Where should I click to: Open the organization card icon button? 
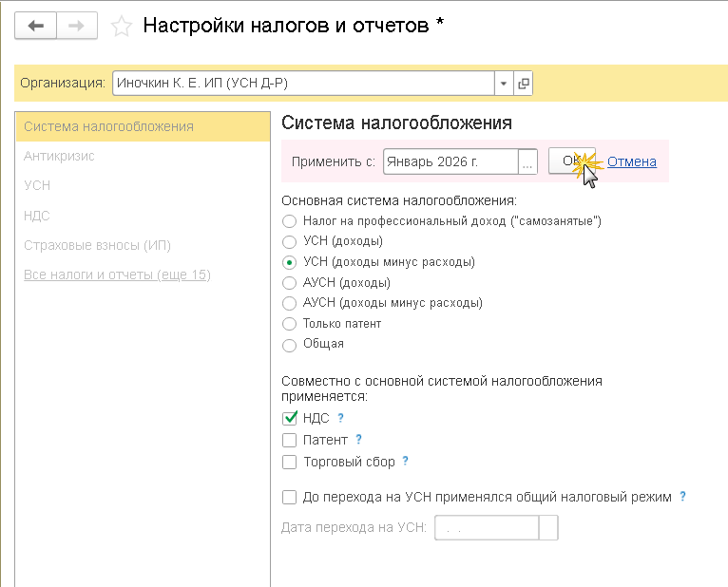point(523,84)
